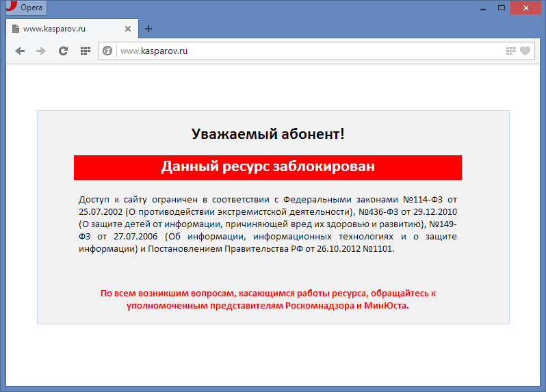Click the heart bookmark icon

[x=525, y=51]
